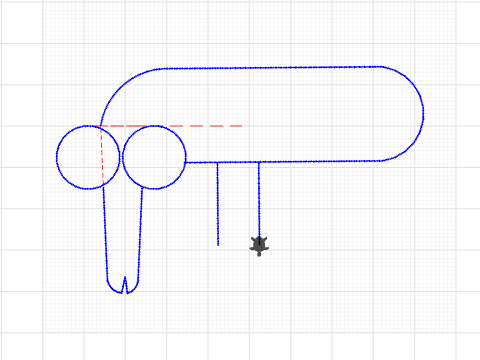Select the right slanted line of the trunk
480x360 pixels.
point(140,233)
